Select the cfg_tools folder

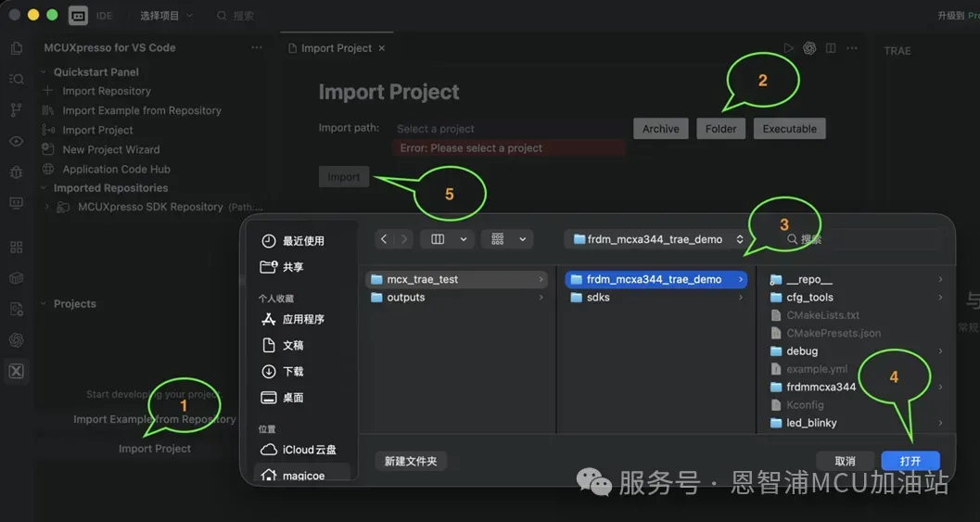[856, 298]
